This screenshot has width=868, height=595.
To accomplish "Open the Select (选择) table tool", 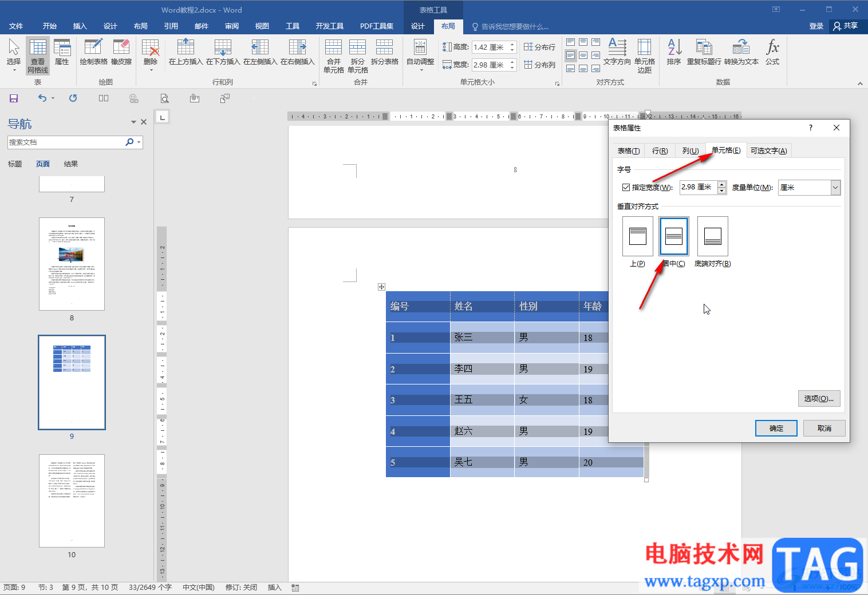I will point(14,55).
